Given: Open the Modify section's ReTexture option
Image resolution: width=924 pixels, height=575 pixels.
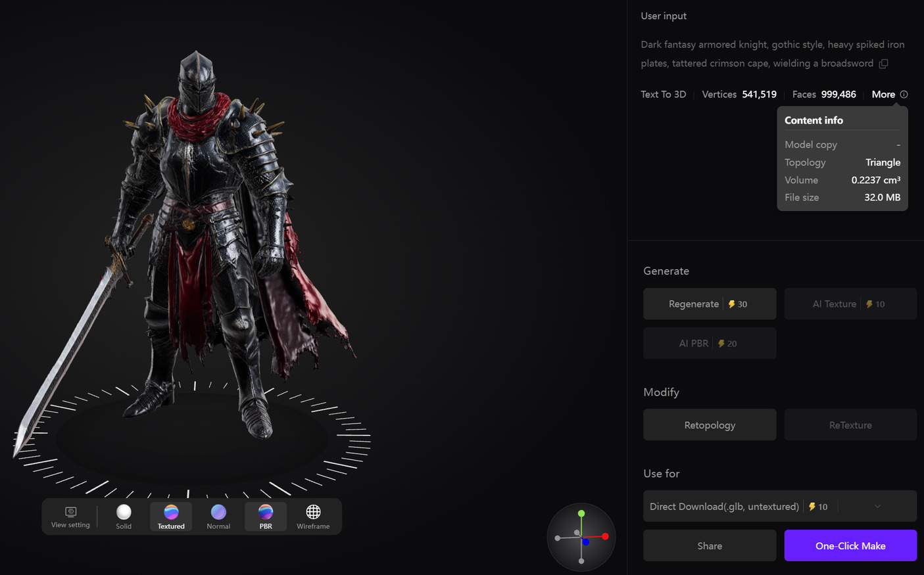Looking at the screenshot, I should pos(850,425).
